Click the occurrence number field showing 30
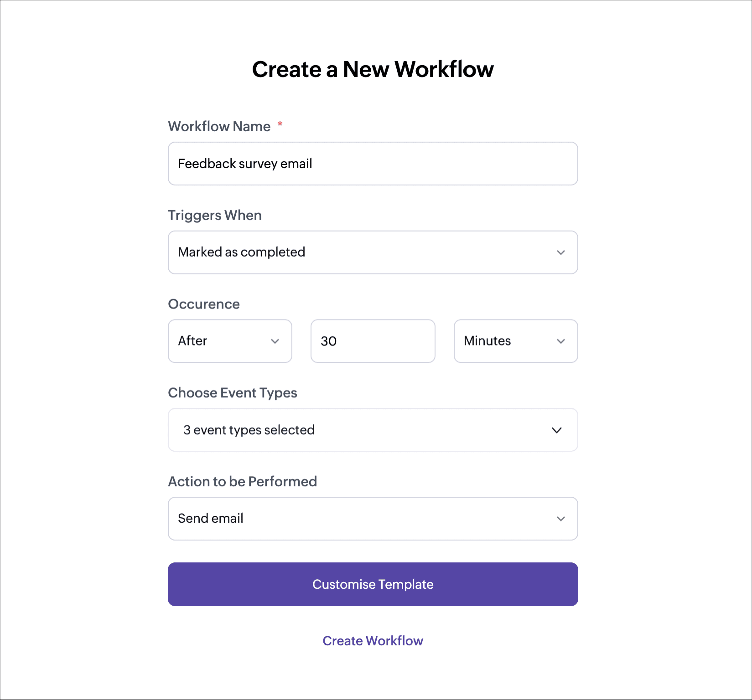 373,341
